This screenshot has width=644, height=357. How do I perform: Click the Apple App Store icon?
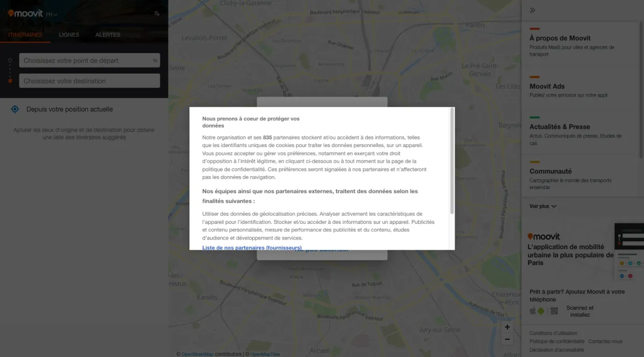click(533, 311)
